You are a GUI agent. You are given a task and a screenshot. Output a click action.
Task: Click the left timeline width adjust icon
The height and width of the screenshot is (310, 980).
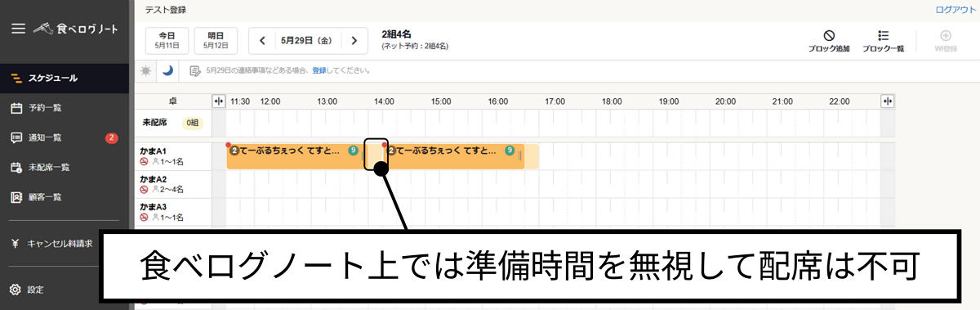(x=218, y=101)
